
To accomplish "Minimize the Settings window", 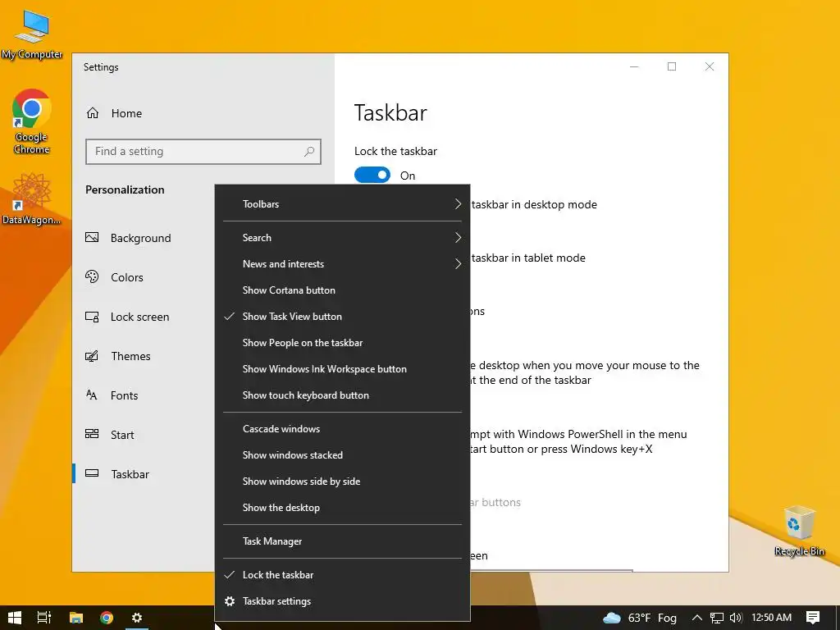I will pos(634,66).
